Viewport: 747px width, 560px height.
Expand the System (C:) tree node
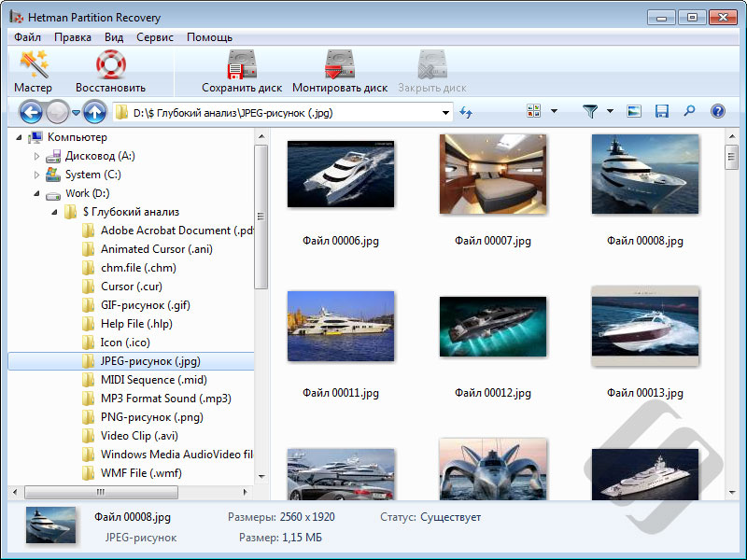click(x=37, y=175)
